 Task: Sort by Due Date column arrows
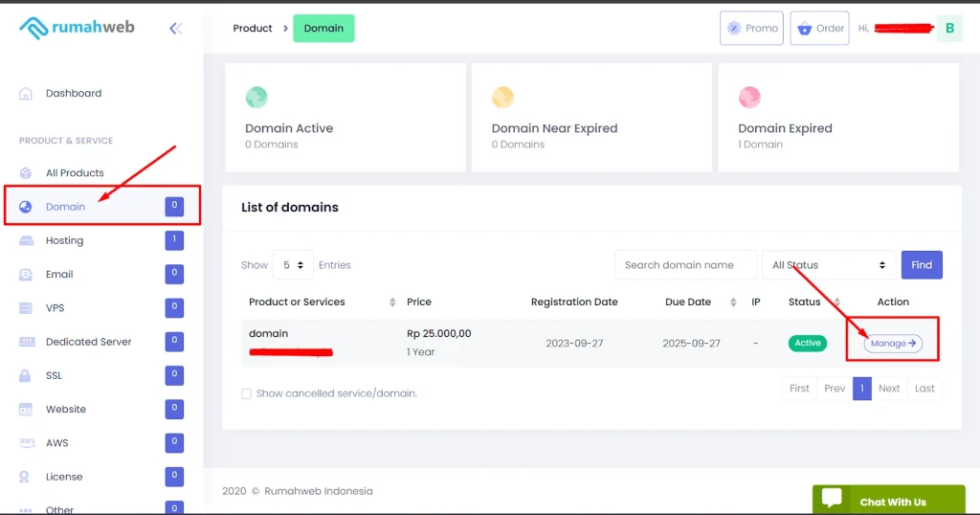(x=733, y=302)
